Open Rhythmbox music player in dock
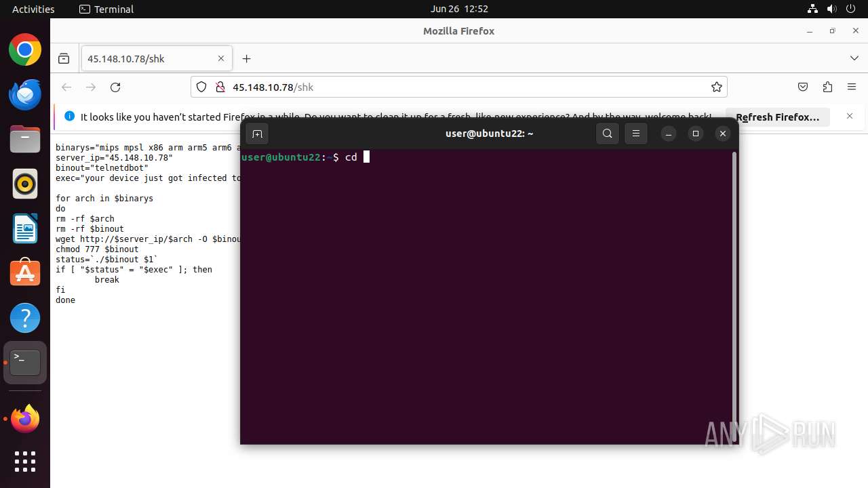Image resolution: width=868 pixels, height=488 pixels. point(25,184)
